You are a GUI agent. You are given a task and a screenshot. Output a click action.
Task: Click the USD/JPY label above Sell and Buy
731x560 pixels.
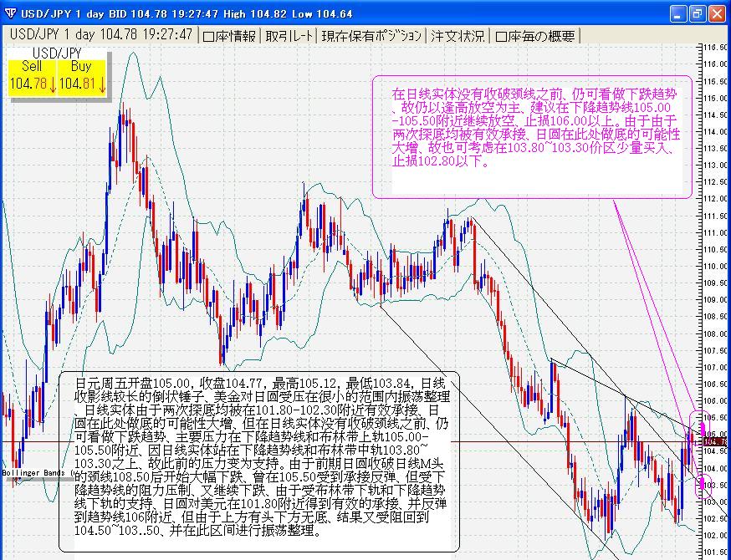57,53
